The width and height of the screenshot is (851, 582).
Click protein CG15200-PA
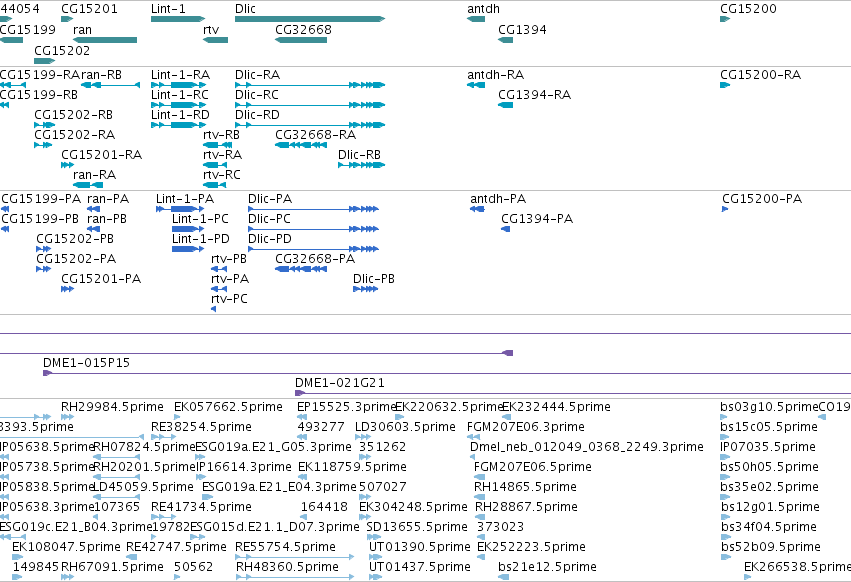pos(725,209)
